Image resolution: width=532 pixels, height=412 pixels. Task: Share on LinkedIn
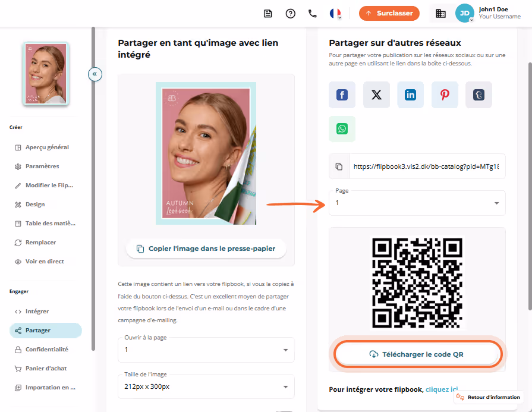(x=410, y=95)
